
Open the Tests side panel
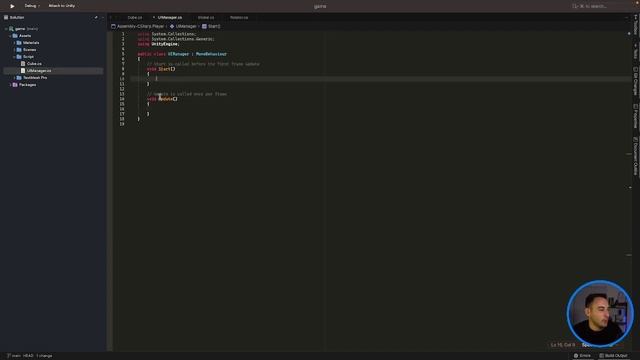click(x=636, y=52)
